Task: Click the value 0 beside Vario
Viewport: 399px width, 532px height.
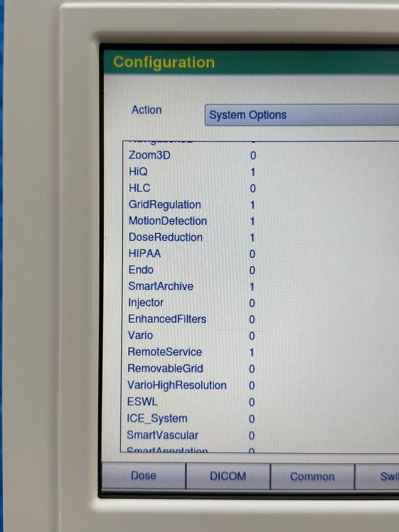Action: pyautogui.click(x=252, y=336)
